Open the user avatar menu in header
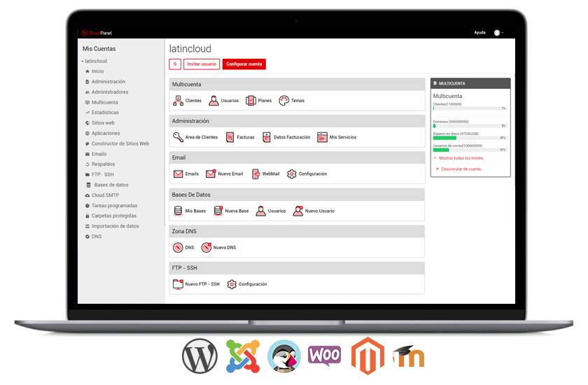Screen dimensions: 588x385 [498, 33]
